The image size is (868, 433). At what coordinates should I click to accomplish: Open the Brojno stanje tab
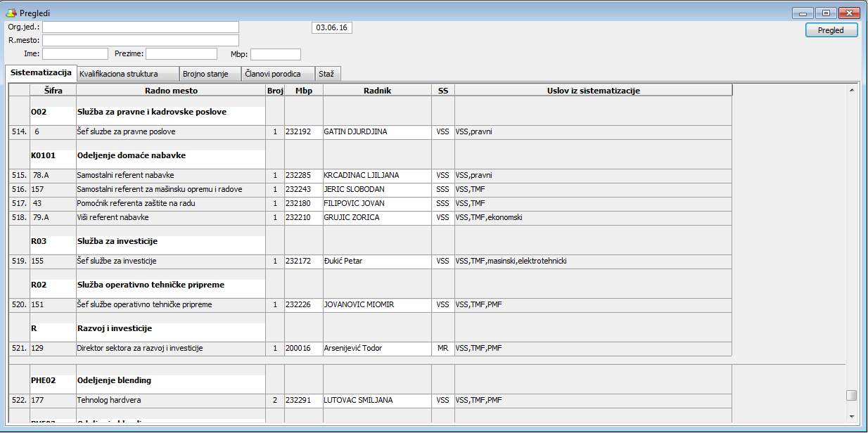click(205, 74)
